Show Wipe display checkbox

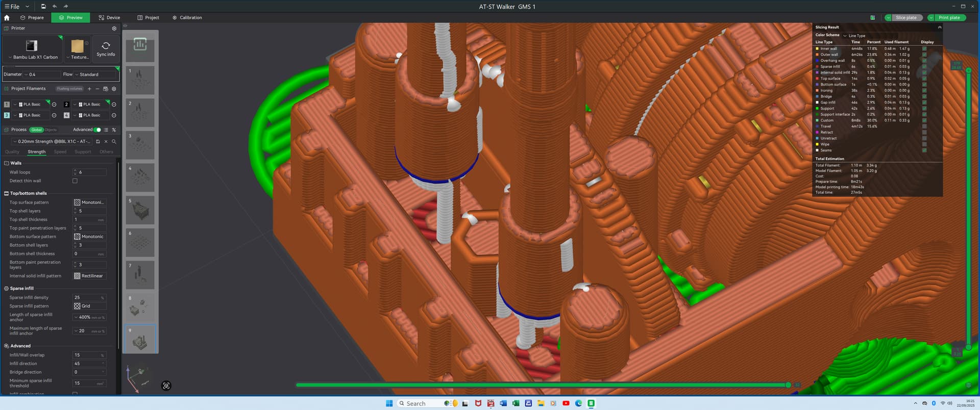(924, 144)
